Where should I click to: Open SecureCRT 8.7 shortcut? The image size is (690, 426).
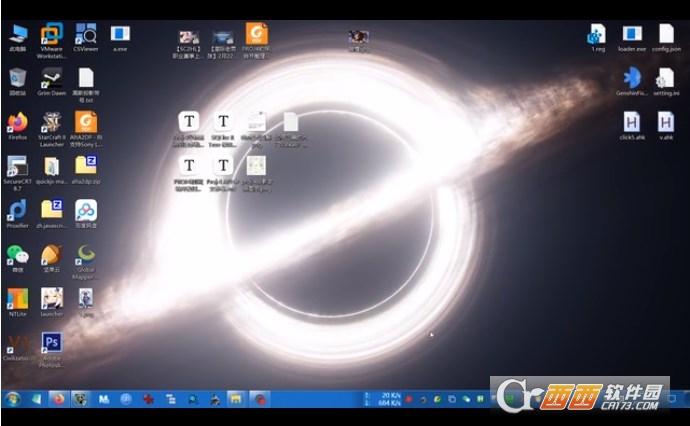point(18,173)
